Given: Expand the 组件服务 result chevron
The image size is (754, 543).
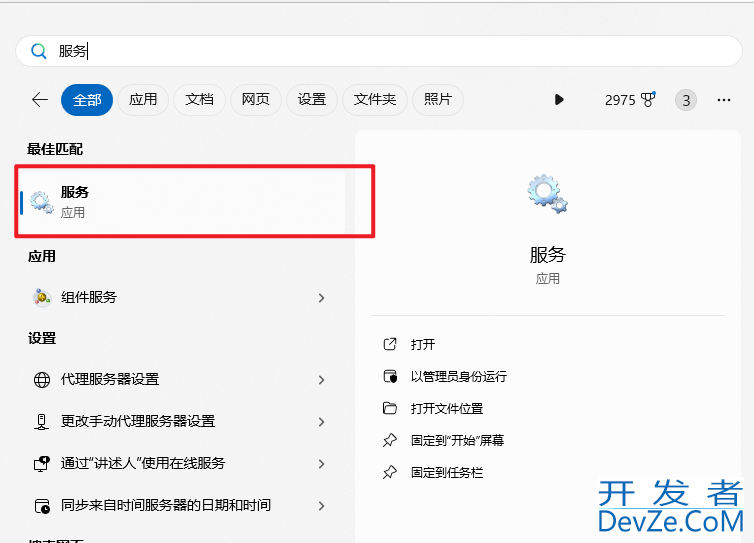Looking at the screenshot, I should tap(321, 298).
